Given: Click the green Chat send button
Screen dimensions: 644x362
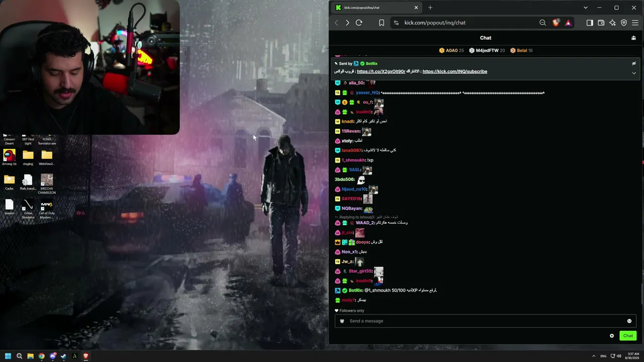Looking at the screenshot, I should click(x=628, y=336).
